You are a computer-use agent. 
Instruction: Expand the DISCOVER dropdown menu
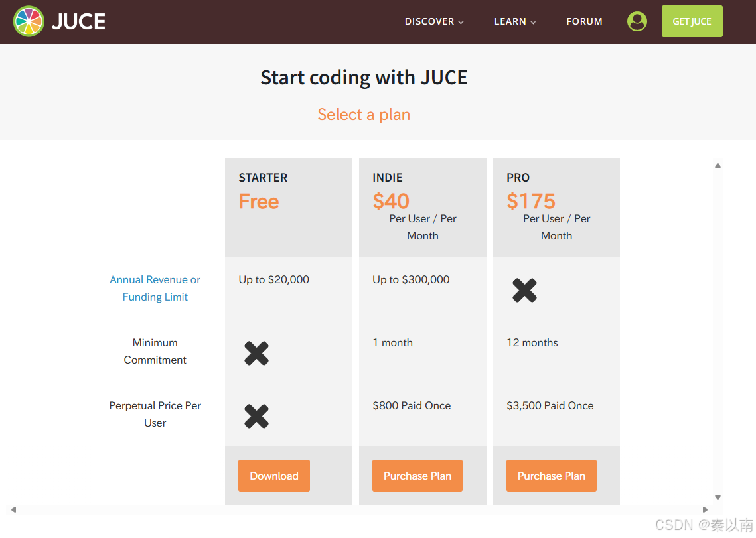[x=434, y=21]
